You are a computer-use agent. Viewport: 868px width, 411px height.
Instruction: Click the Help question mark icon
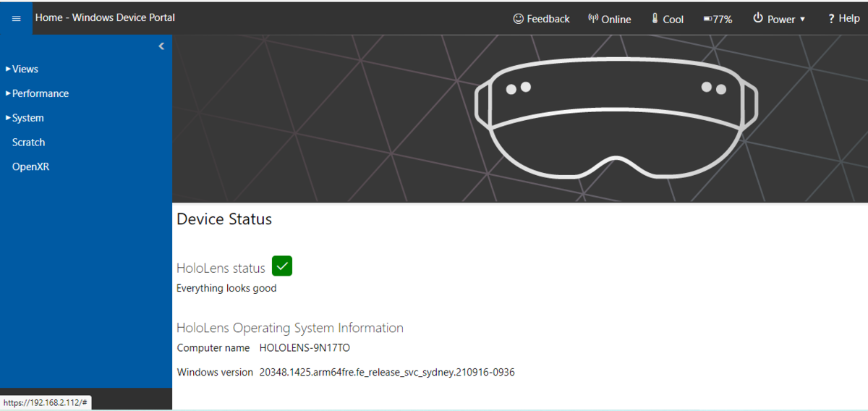coord(832,19)
